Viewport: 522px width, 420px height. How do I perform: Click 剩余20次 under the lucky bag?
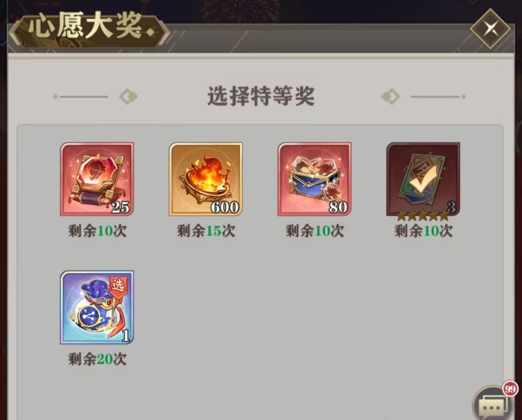(97, 359)
